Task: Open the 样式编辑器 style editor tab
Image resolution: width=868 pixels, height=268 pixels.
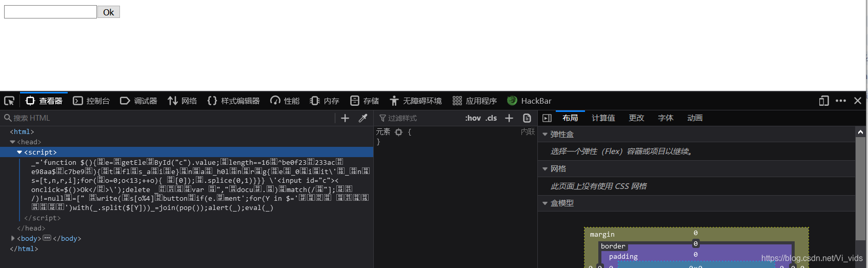Action: point(233,101)
